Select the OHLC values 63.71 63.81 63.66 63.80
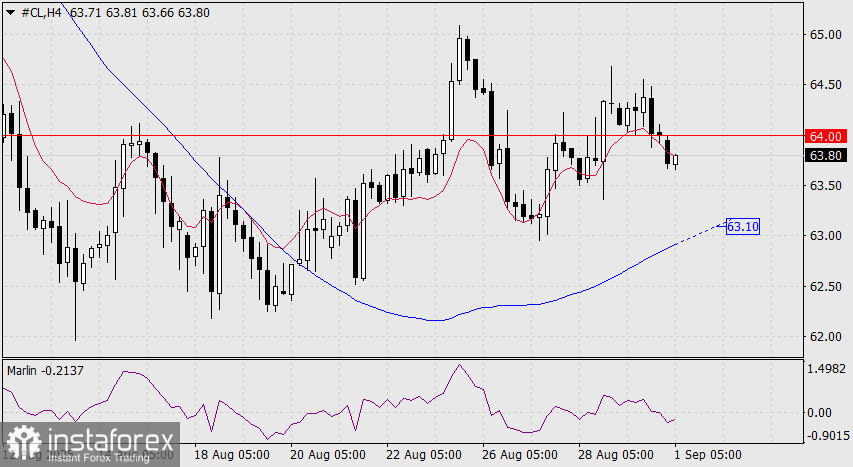This screenshot has width=853, height=467. pyautogui.click(x=140, y=13)
